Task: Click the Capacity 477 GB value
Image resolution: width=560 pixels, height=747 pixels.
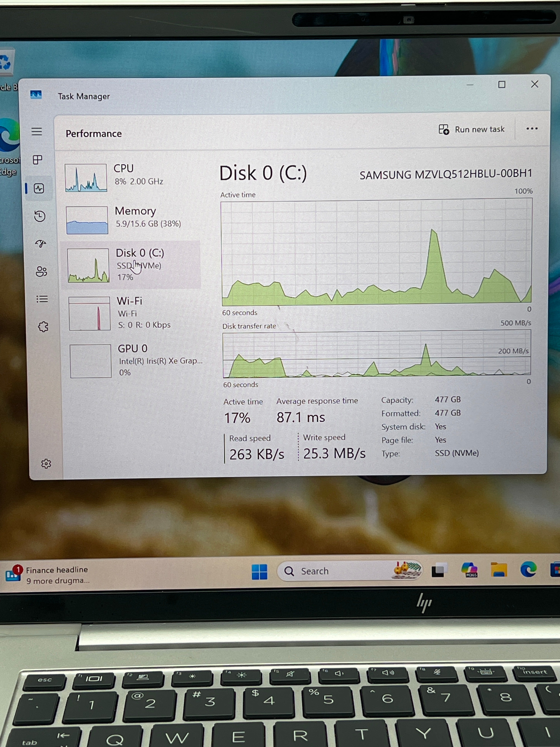Action: [448, 399]
